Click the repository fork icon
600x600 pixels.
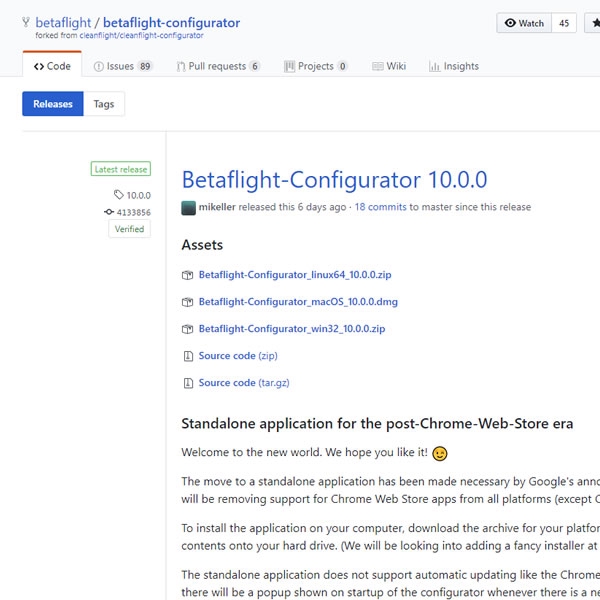26,22
